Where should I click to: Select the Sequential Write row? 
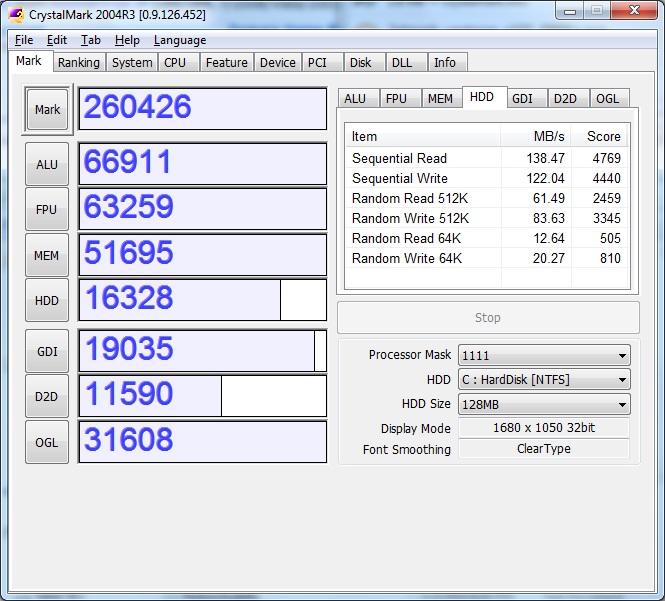pos(486,178)
